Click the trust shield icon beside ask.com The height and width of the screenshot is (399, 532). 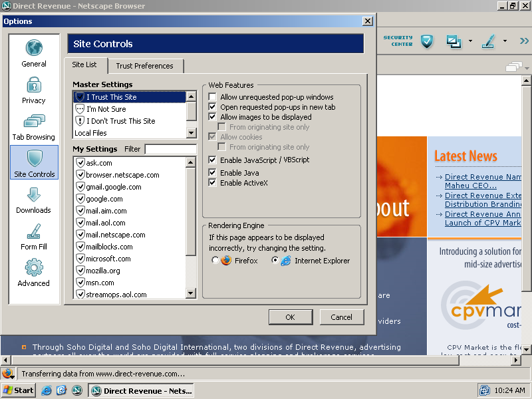(80, 163)
